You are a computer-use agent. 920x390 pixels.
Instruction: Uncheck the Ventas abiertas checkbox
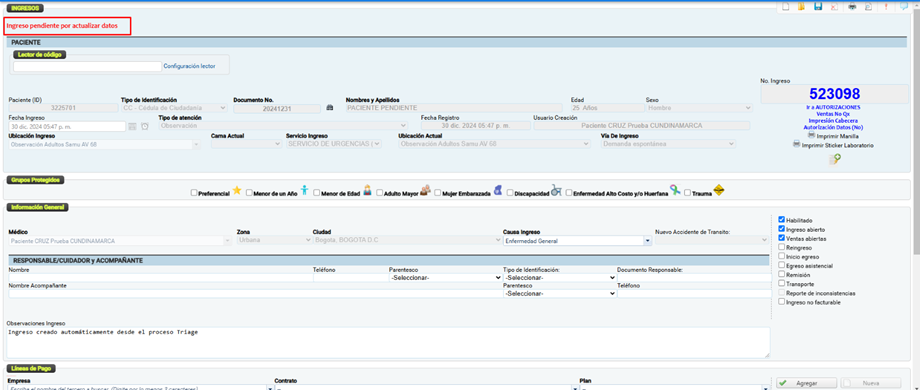tap(782, 239)
